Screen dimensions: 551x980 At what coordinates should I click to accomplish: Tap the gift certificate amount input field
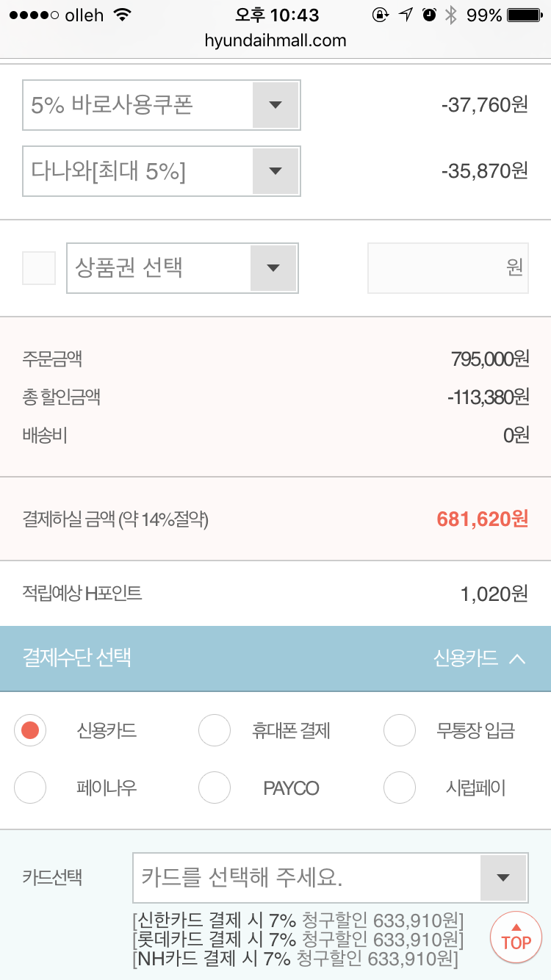pyautogui.click(x=447, y=268)
